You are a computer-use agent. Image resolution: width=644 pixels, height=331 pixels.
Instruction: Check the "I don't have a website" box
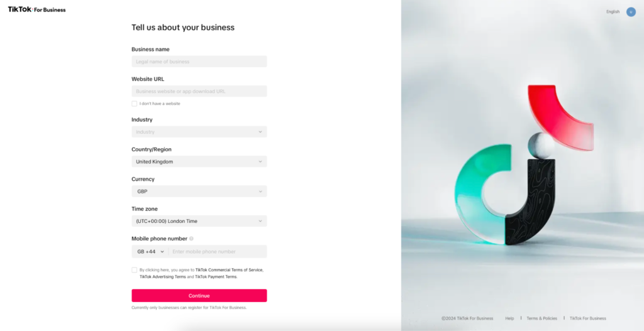tap(135, 104)
